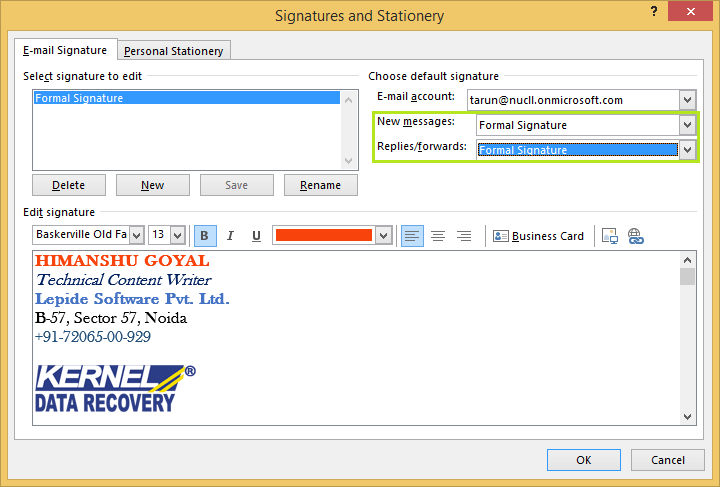The width and height of the screenshot is (720, 487).
Task: Switch to Personal Stationery tab
Action: 175,50
